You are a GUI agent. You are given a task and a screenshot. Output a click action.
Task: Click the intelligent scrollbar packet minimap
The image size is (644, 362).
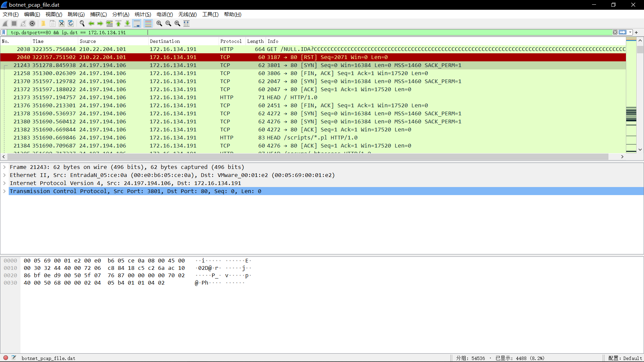pyautogui.click(x=631, y=95)
